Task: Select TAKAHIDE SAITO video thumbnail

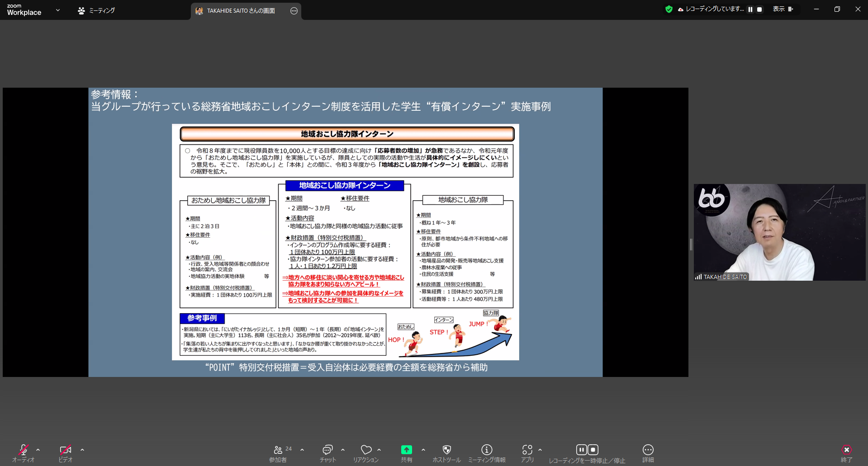Action: pyautogui.click(x=779, y=232)
